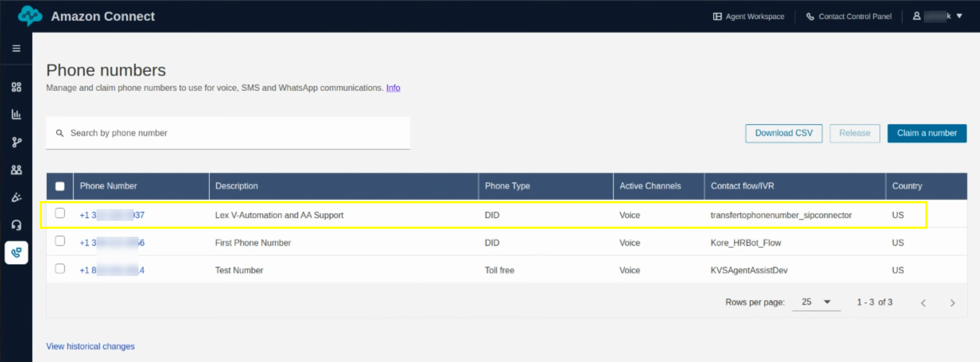This screenshot has height=362, width=980.
Task: Open the dashboard grid icon in sidebar
Action: [x=16, y=87]
